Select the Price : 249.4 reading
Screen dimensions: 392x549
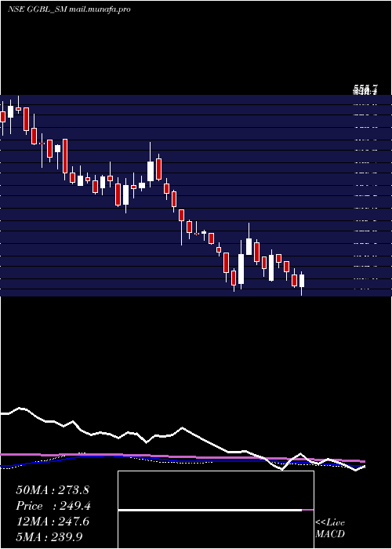coord(53,506)
